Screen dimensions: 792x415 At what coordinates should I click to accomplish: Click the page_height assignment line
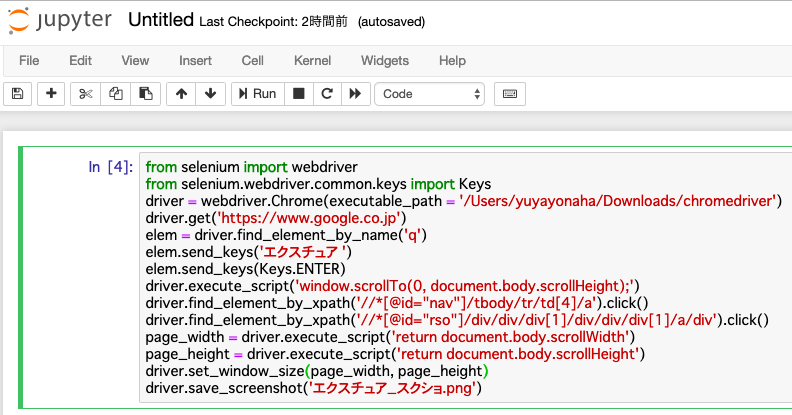[x=395, y=354]
